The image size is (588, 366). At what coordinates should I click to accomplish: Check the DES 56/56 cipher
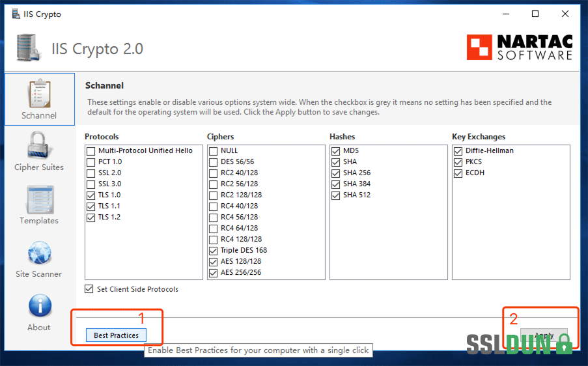(213, 162)
